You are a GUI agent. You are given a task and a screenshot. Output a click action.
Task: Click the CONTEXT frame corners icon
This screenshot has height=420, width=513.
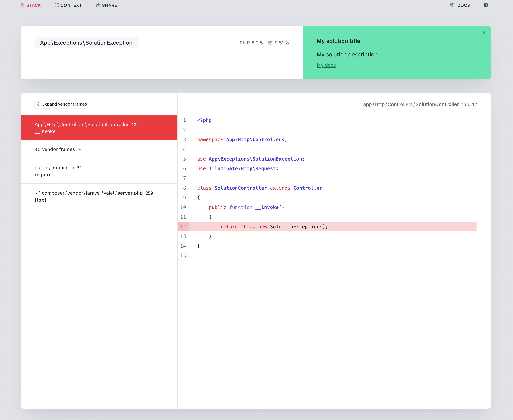57,5
